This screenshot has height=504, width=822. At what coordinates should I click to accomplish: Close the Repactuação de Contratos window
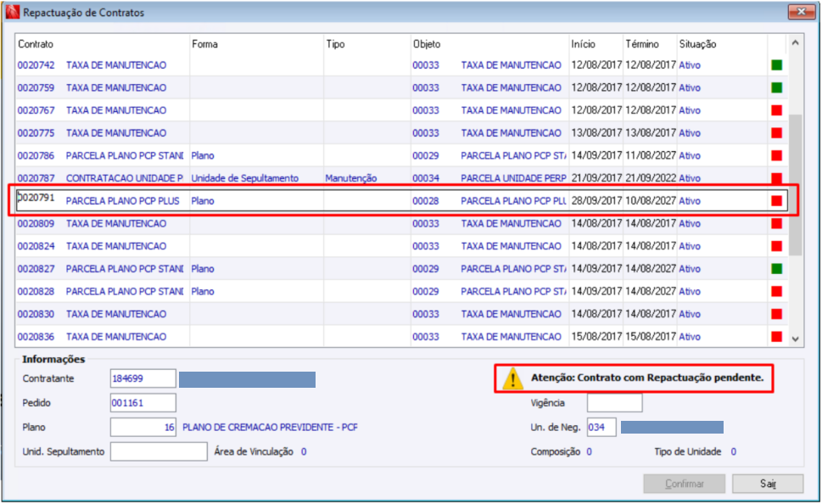pos(802,12)
